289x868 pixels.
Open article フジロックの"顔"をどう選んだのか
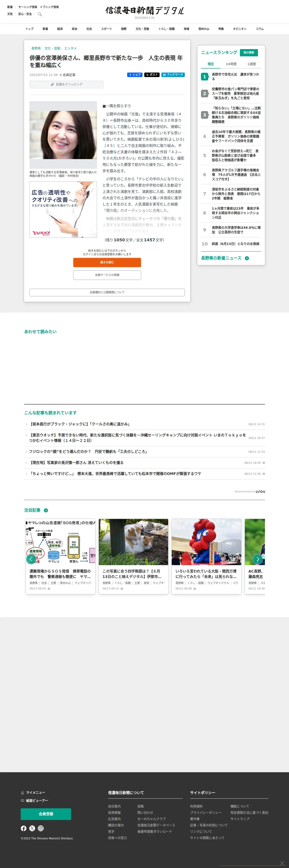[88, 452]
